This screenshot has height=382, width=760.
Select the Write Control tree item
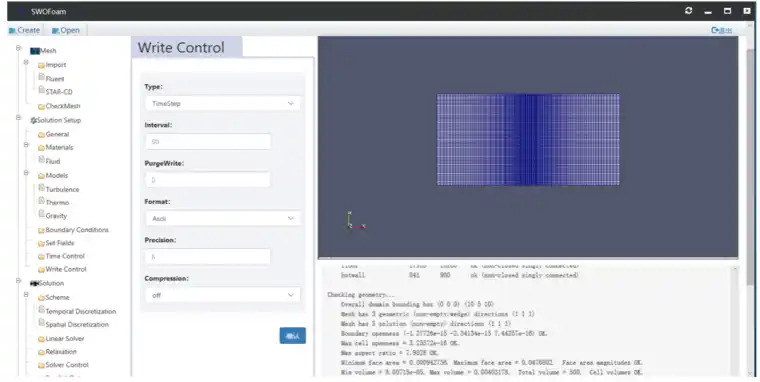tap(62, 269)
